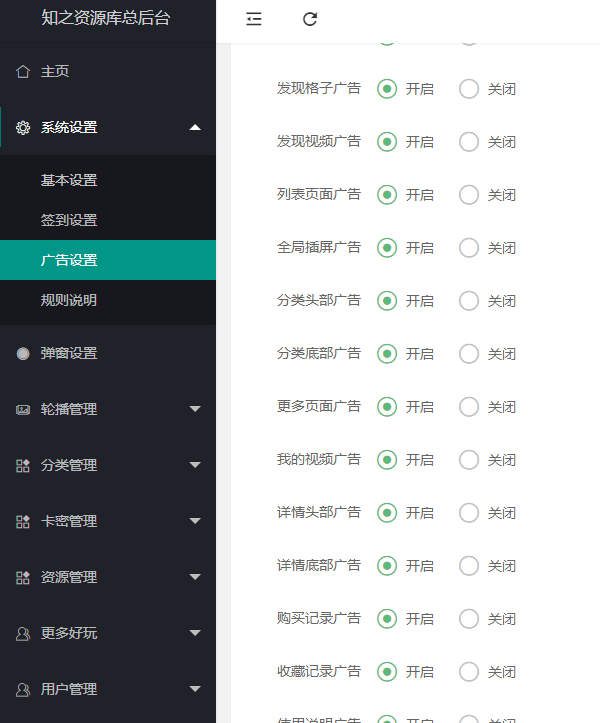Click the home icon beside 主页
Screen dimensions: 600x723
(23, 72)
